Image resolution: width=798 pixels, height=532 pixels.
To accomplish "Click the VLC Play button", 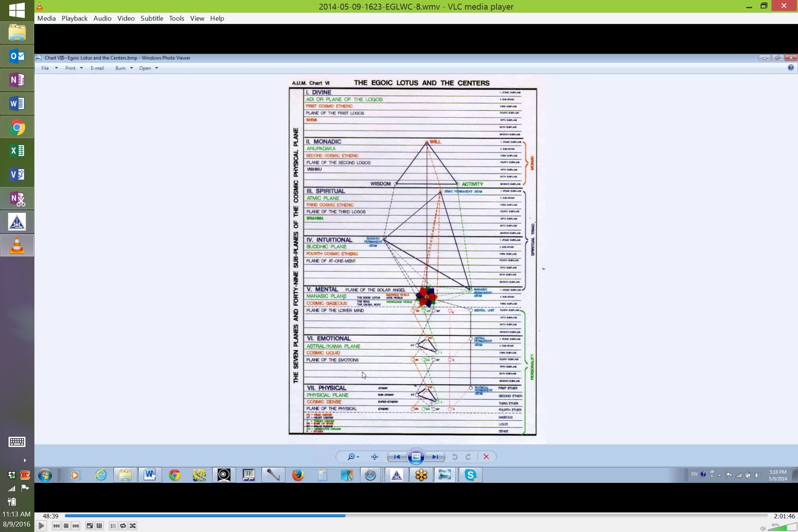I will click(x=41, y=525).
